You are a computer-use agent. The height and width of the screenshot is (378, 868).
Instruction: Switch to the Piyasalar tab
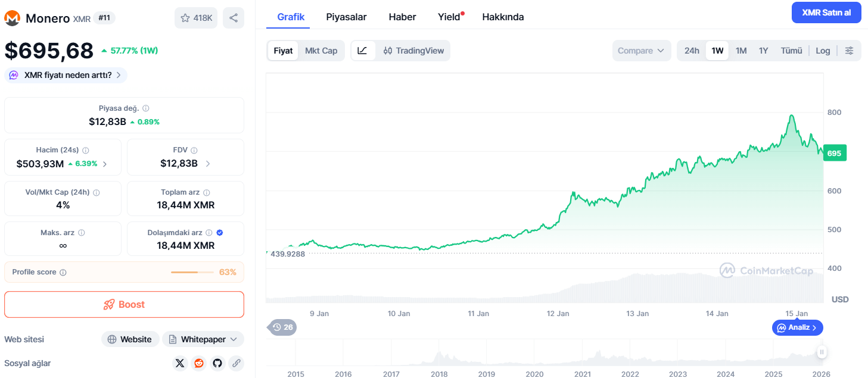(x=346, y=17)
